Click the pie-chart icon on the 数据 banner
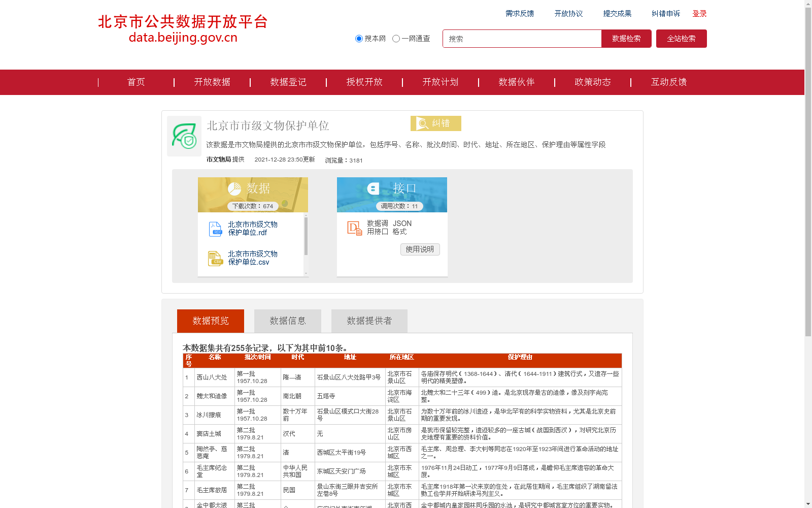Viewport: 812px width, 508px height. (234, 187)
